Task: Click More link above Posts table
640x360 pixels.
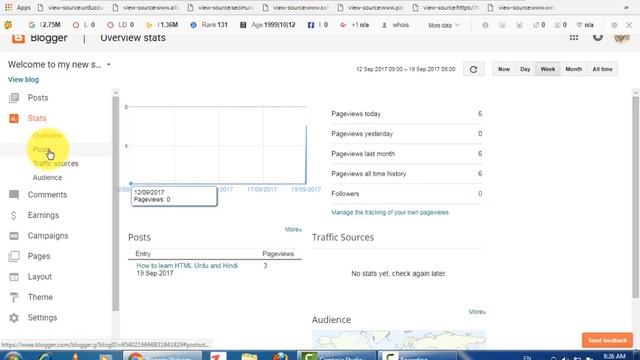Action: coord(293,229)
